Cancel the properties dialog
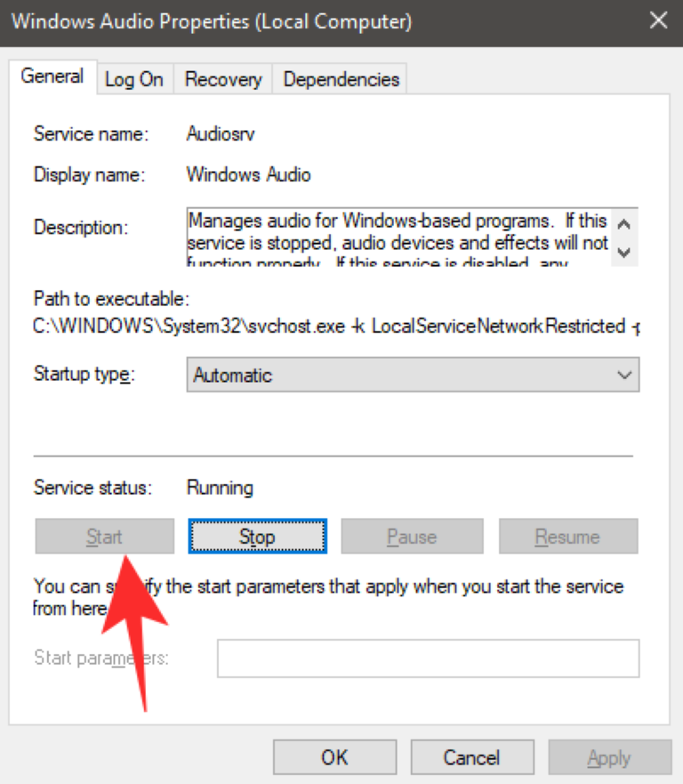This screenshot has width=683, height=784. [472, 757]
